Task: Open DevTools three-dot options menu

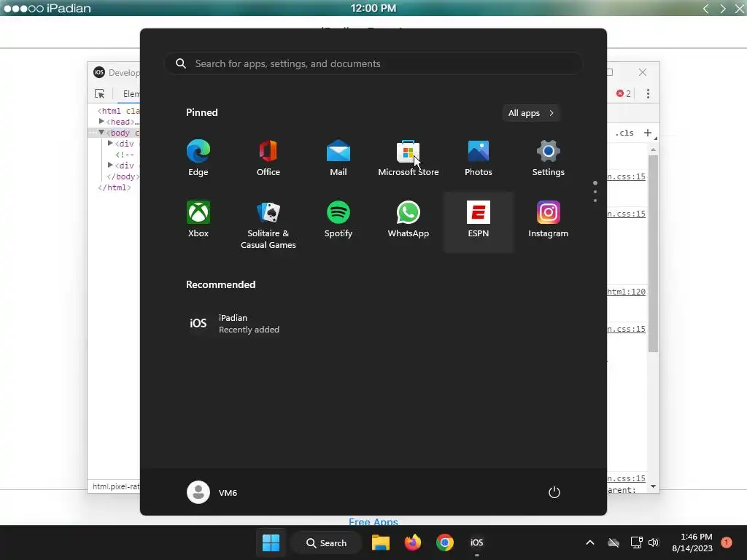Action: tap(648, 94)
